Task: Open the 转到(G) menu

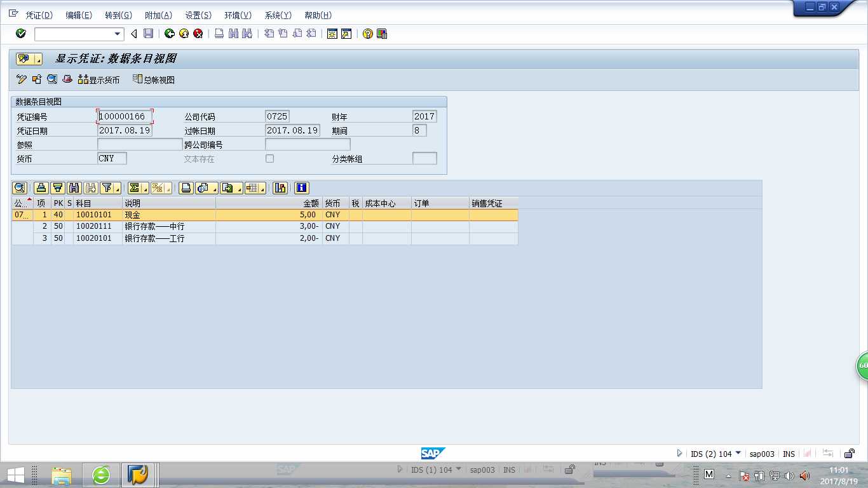Action: pos(118,15)
